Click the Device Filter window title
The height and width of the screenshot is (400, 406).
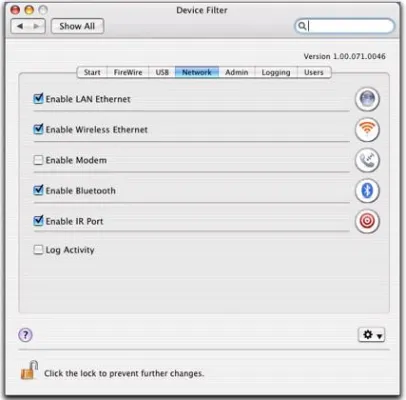(202, 10)
